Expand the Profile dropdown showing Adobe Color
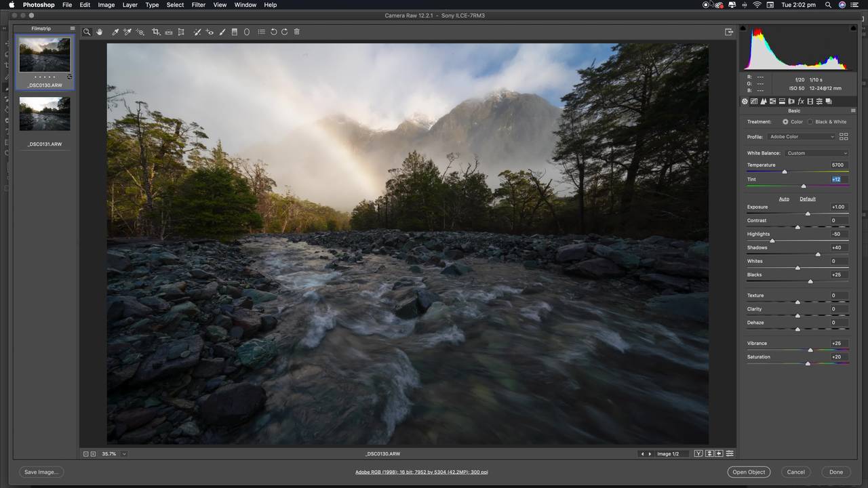This screenshot has height=488, width=868. [x=802, y=137]
